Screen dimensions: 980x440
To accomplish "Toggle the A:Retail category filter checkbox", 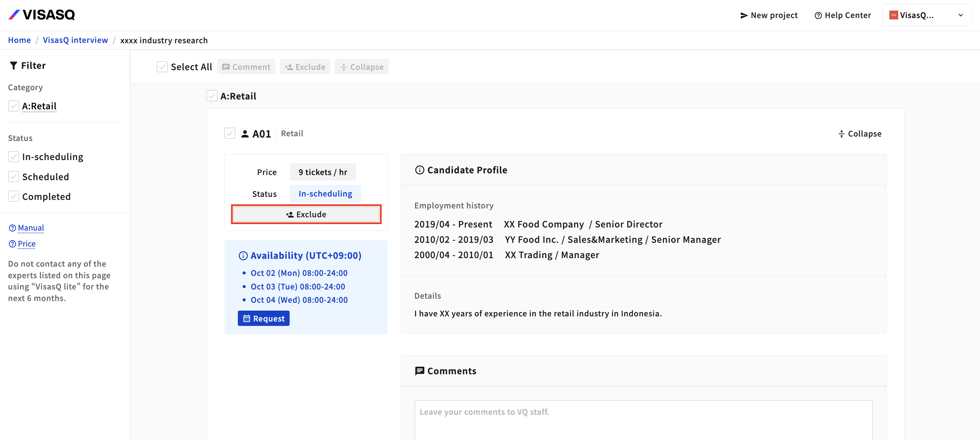I will [x=14, y=106].
